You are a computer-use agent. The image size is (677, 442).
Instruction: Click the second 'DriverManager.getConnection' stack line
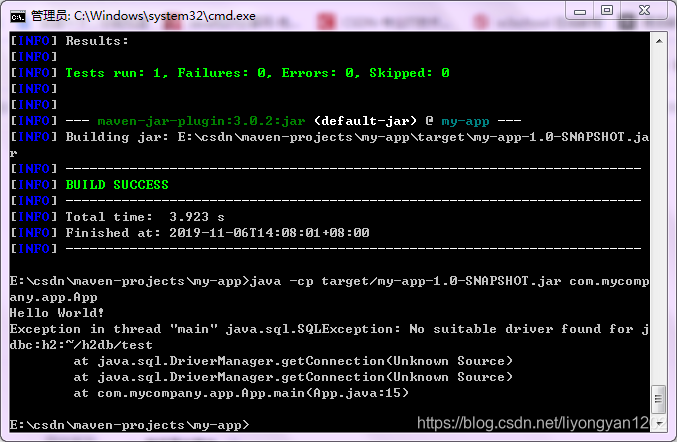coord(293,377)
